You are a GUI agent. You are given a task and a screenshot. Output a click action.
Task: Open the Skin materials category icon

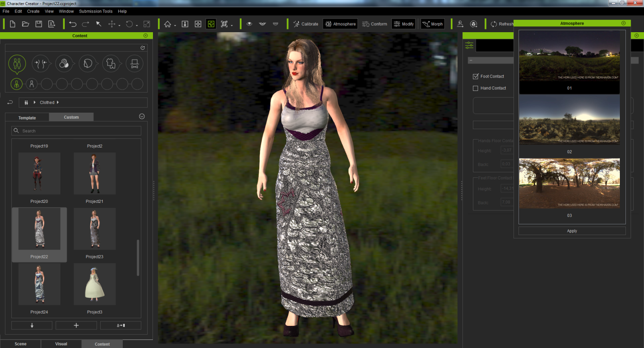(64, 64)
